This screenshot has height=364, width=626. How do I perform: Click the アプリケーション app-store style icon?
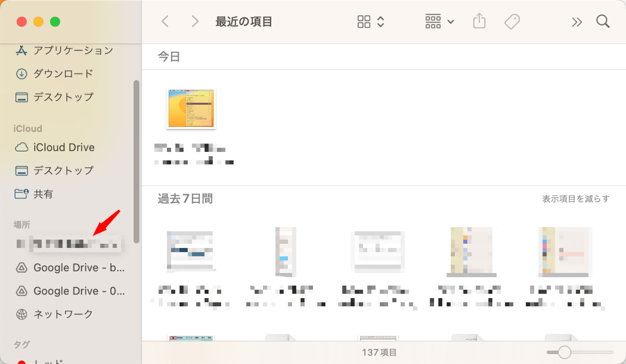[21, 51]
